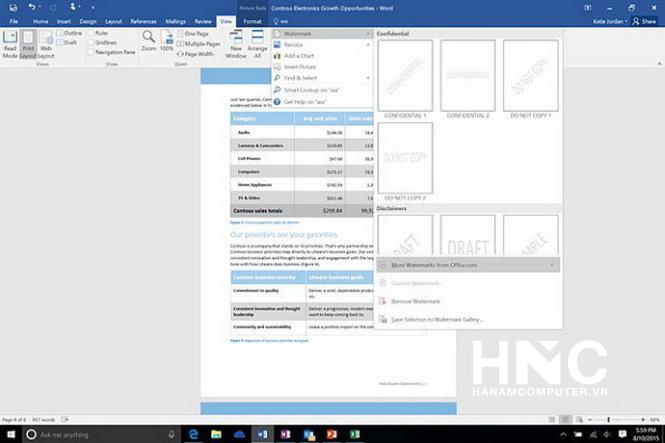Select Page Width zoom option

pyautogui.click(x=195, y=54)
